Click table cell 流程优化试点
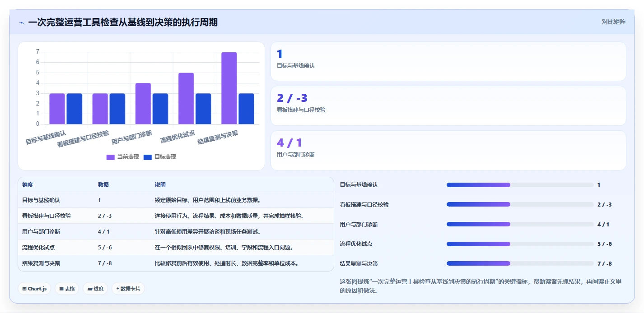Screen dimensions: 644x313 [38, 248]
